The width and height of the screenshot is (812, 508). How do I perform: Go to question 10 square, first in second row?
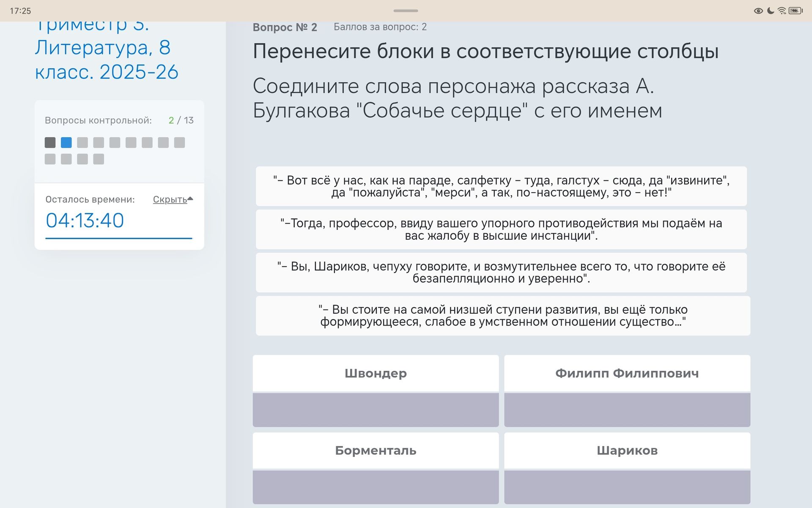pos(50,159)
